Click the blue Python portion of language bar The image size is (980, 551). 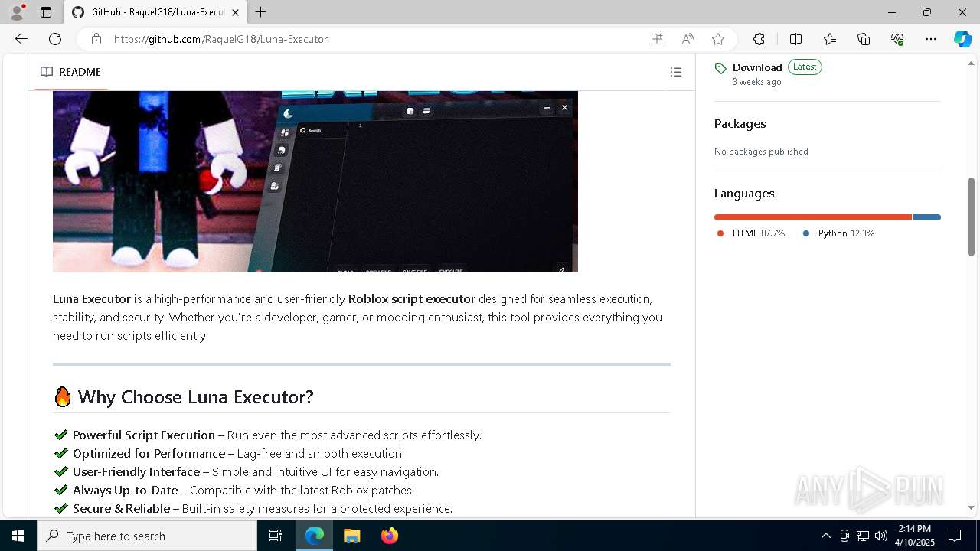(927, 217)
